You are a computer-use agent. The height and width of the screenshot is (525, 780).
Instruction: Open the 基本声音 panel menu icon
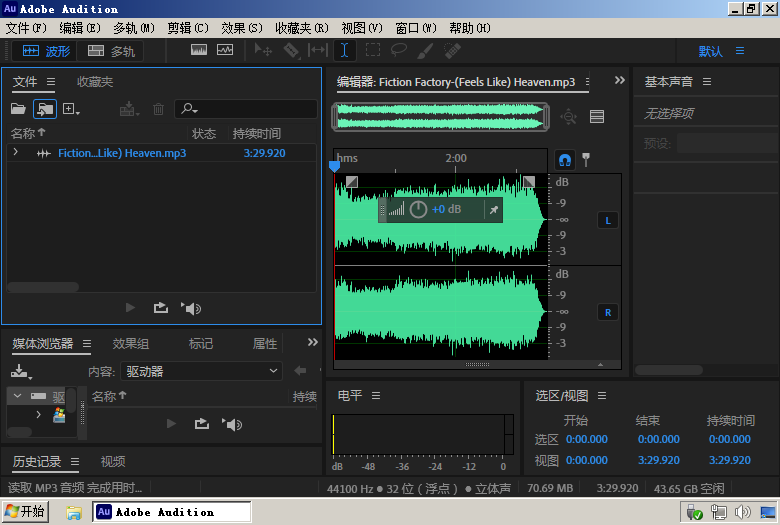(x=707, y=82)
